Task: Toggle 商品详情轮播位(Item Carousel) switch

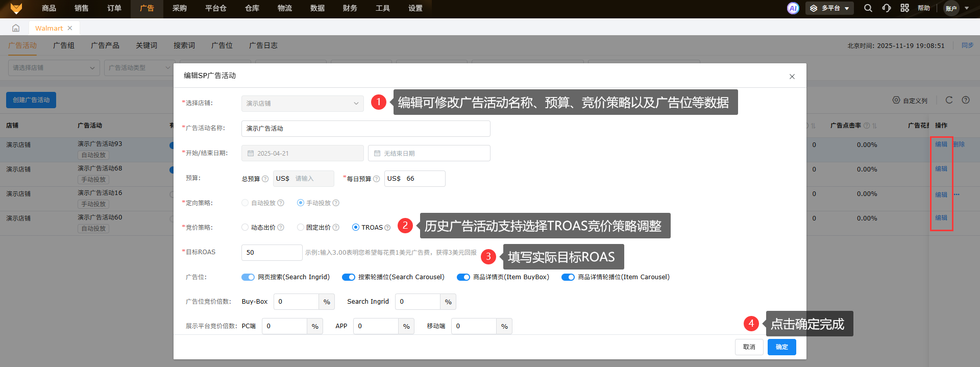Action: point(568,277)
